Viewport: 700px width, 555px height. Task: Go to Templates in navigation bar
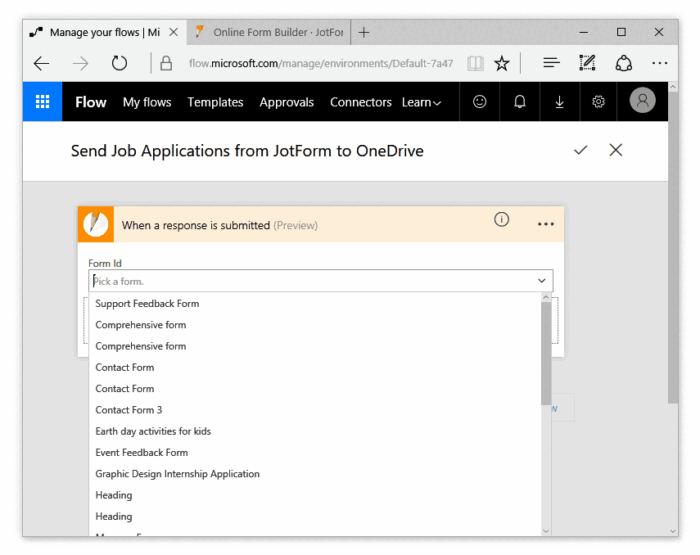(215, 102)
